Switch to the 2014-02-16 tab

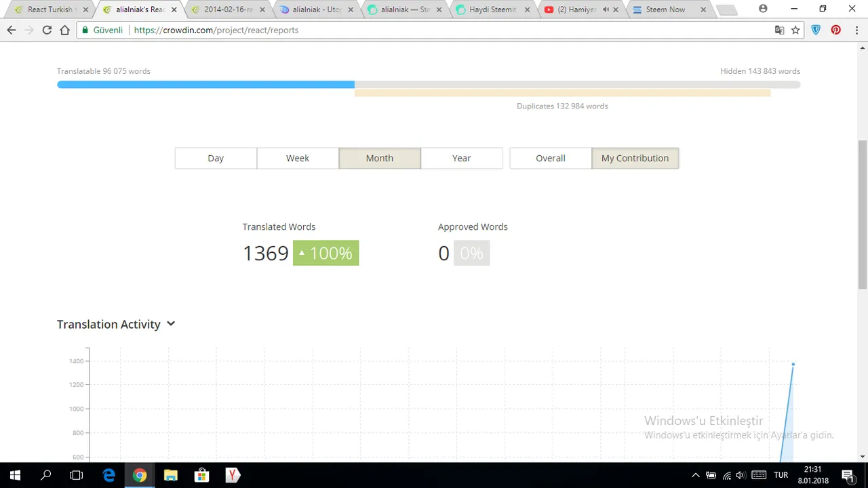(227, 9)
